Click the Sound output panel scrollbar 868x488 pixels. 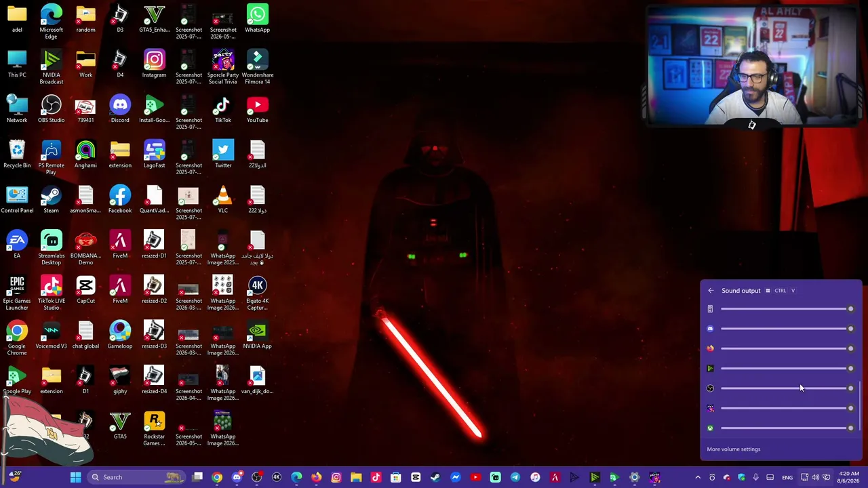tap(860, 405)
